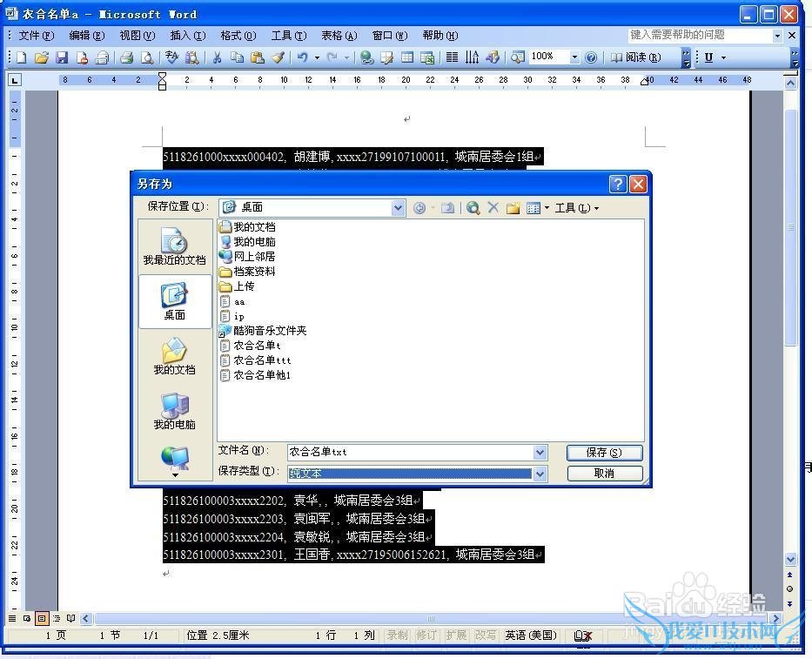Open the Views dropdown arrow in dialog
Image resolution: width=812 pixels, height=659 pixels.
pos(547,208)
